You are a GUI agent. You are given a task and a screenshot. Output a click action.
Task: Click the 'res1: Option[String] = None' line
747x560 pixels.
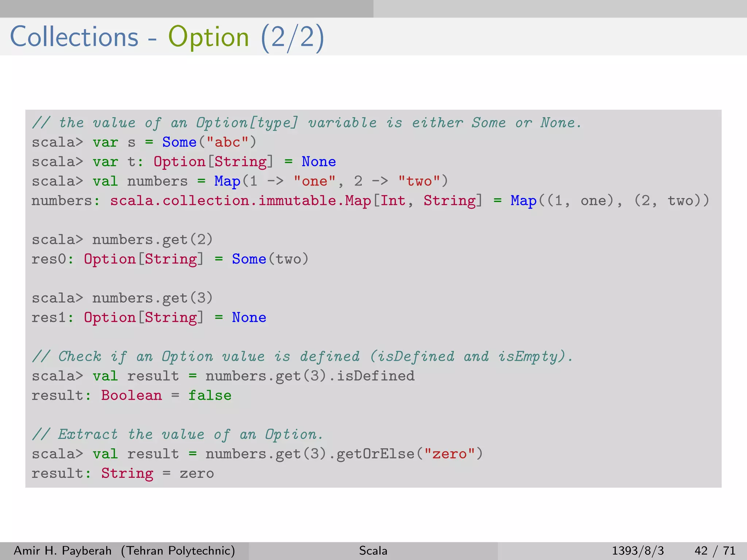[x=149, y=318]
